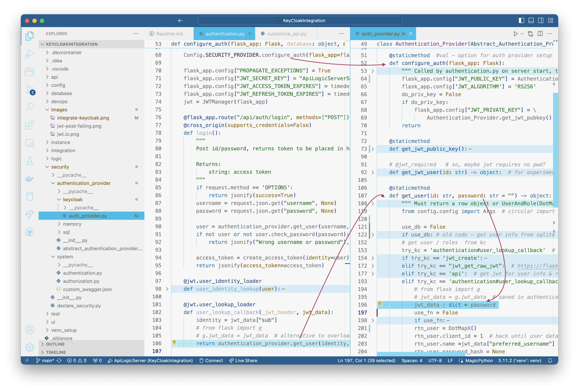Open the Source Control view icon

(x=30, y=89)
